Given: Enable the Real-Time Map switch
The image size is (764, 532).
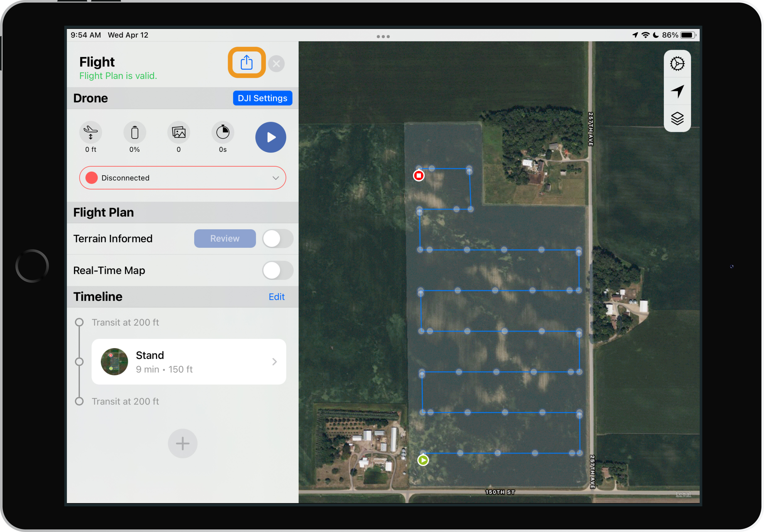Looking at the screenshot, I should pyautogui.click(x=278, y=270).
